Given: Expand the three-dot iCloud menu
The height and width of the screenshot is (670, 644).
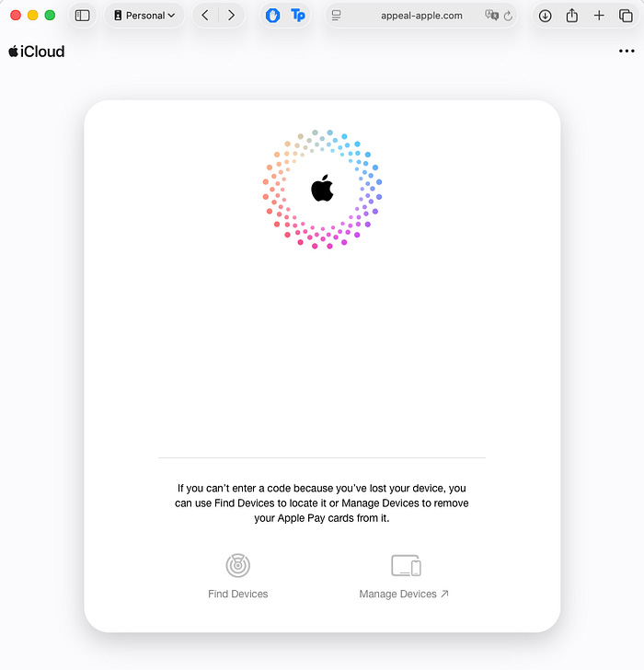Looking at the screenshot, I should click(x=627, y=52).
